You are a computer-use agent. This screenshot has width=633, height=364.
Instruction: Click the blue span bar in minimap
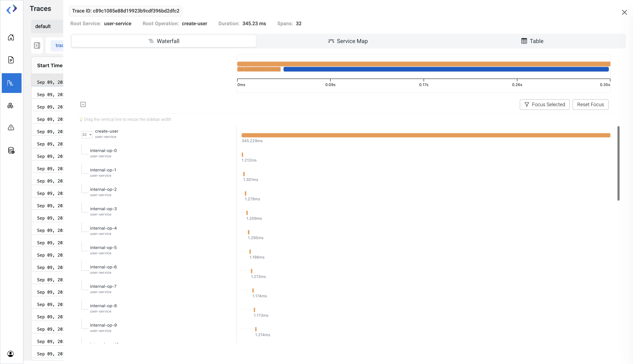tap(446, 69)
